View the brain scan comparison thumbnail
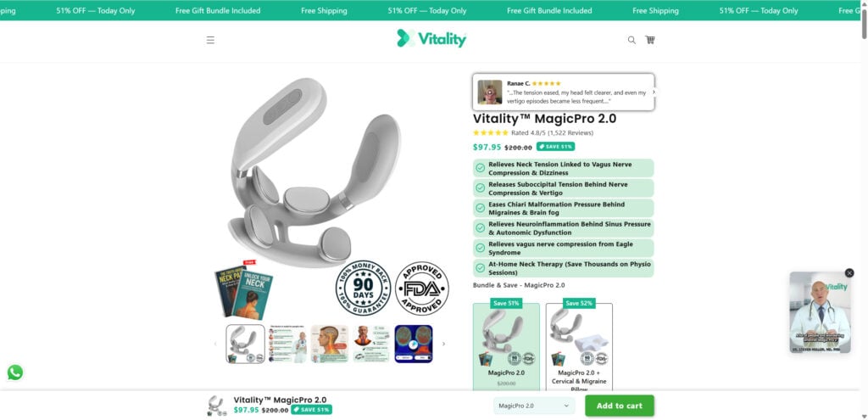This screenshot has width=868, height=420. coord(414,344)
